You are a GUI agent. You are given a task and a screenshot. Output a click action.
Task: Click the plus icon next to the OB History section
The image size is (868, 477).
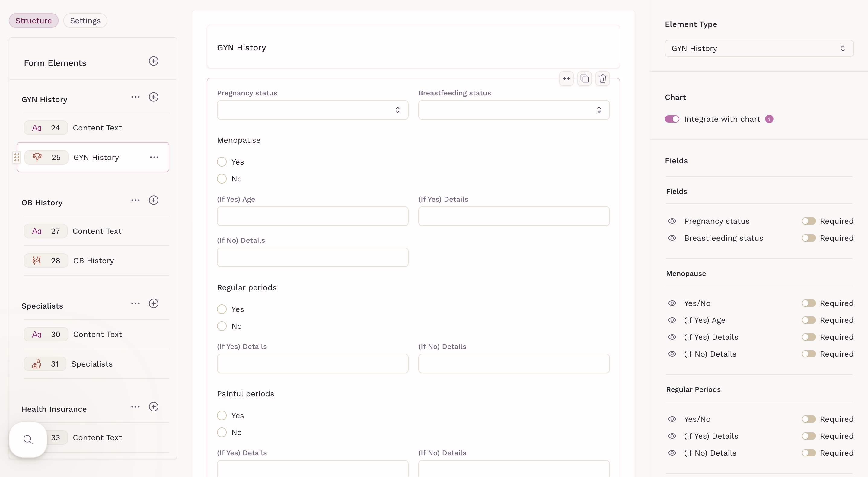coord(154,200)
